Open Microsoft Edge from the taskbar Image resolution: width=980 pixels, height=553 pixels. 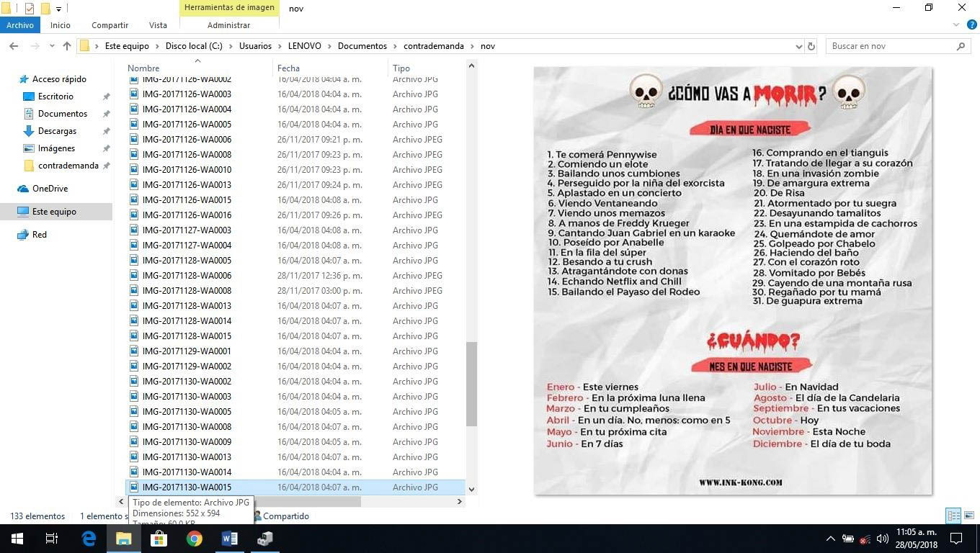[x=89, y=539]
